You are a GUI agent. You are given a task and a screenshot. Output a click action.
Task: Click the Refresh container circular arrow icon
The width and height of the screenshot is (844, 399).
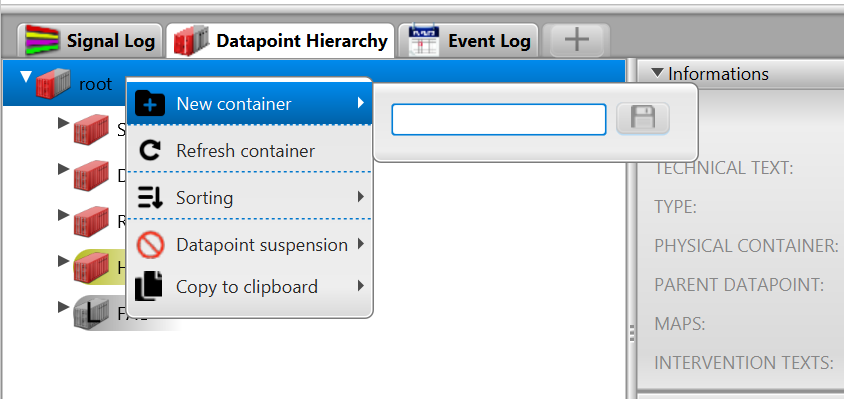[x=150, y=150]
